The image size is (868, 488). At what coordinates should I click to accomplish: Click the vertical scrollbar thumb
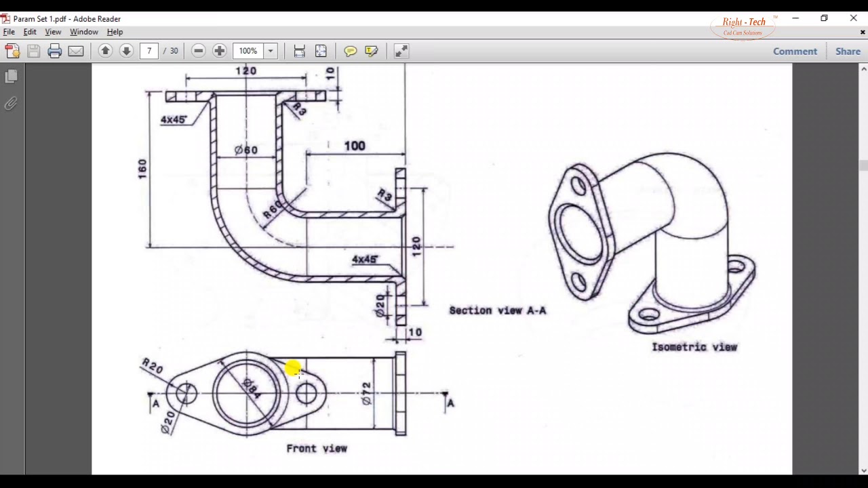click(863, 165)
